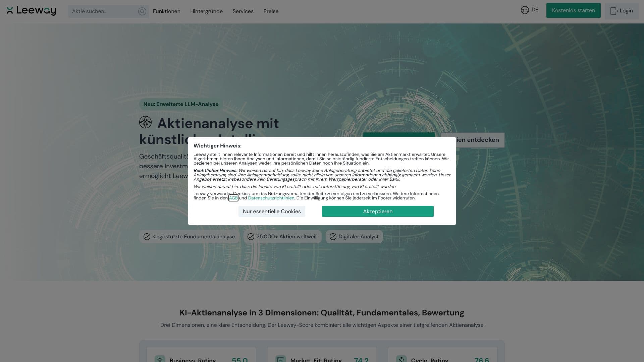Click the checkmark icon before 25.000+ Aktien

pyautogui.click(x=251, y=237)
